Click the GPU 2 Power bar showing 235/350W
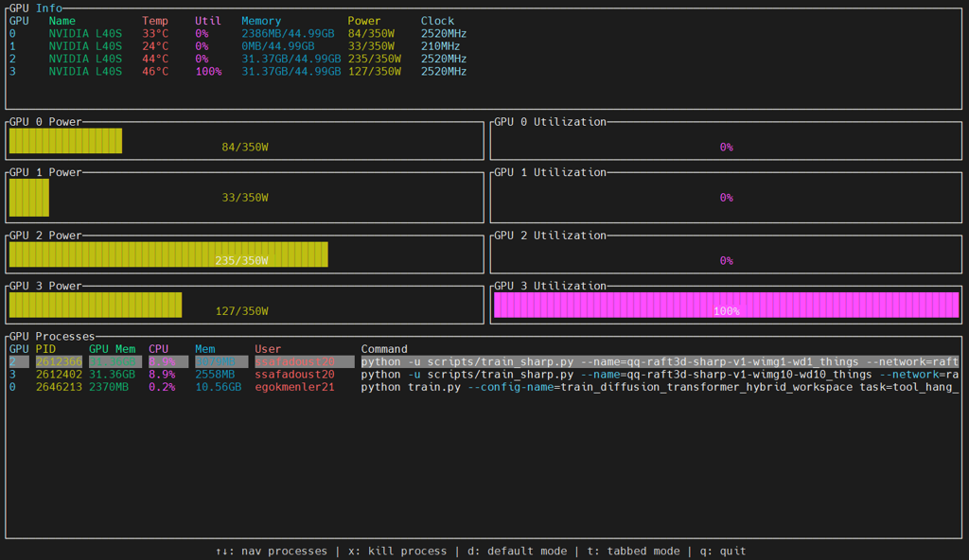Image resolution: width=969 pixels, height=560 pixels. pos(168,254)
